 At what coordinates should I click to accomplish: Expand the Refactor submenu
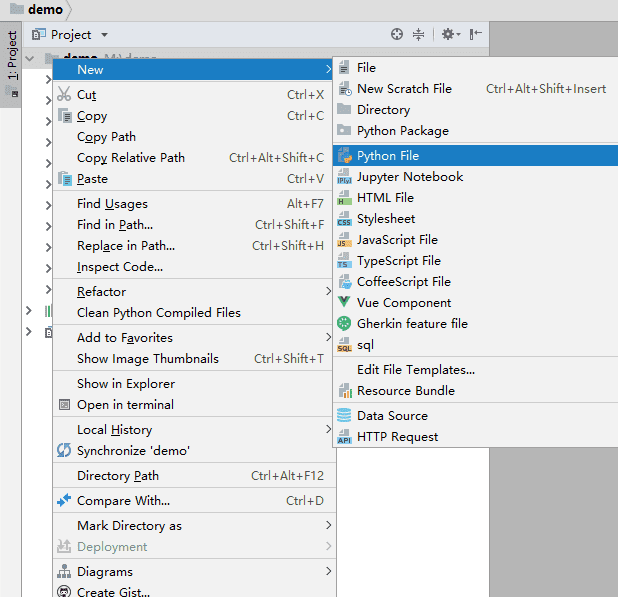[194, 292]
